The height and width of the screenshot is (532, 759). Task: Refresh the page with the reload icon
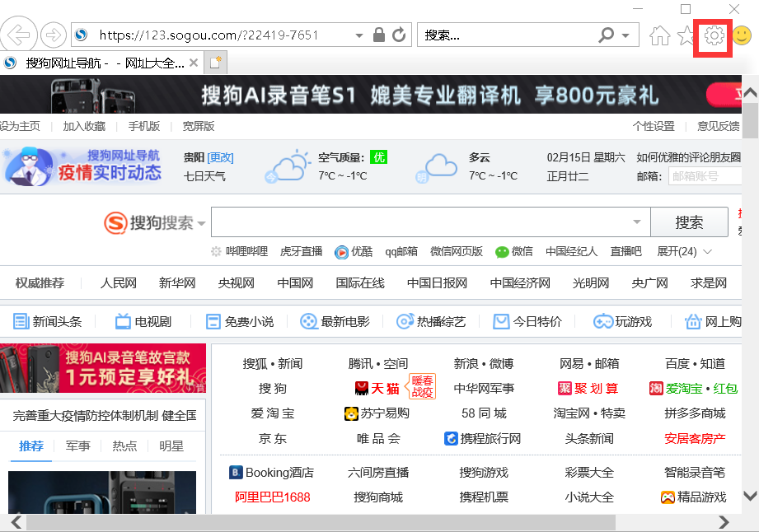pos(400,35)
